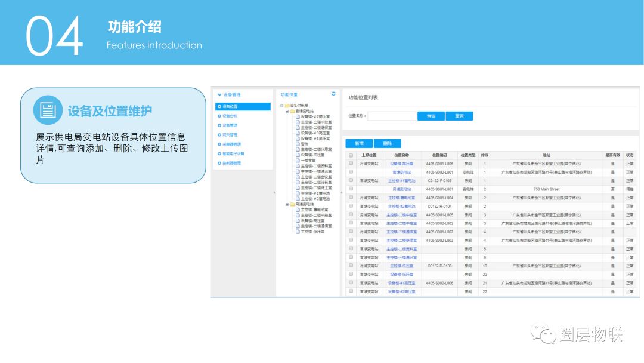Click the file icon beside 主控楼-二楼会议室
The image size is (644, 363).
pyautogui.click(x=298, y=177)
